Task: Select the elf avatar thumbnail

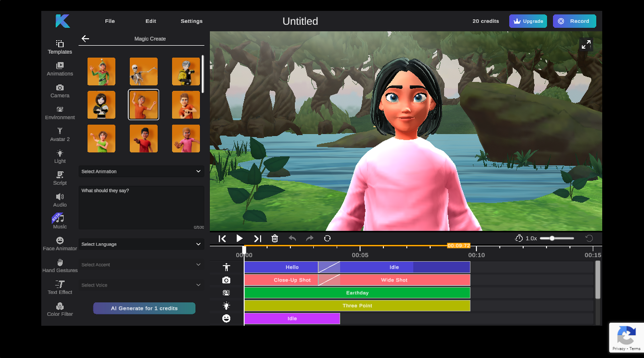Action: pos(101,71)
